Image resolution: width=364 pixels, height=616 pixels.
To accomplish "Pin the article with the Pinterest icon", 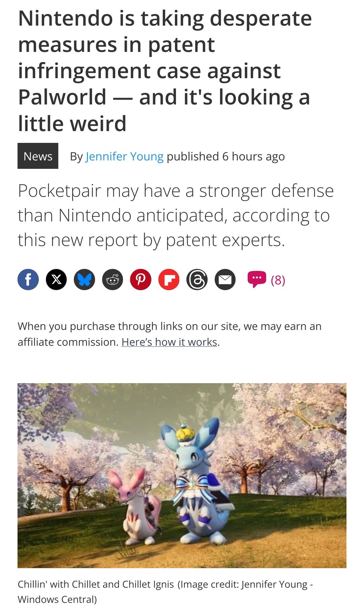I will [x=141, y=280].
